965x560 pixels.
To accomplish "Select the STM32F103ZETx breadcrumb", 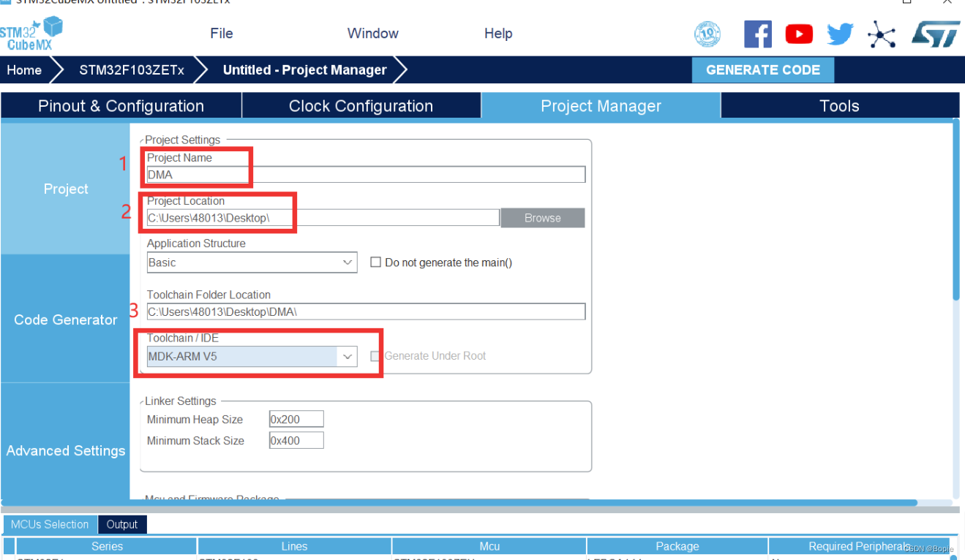I will point(132,70).
